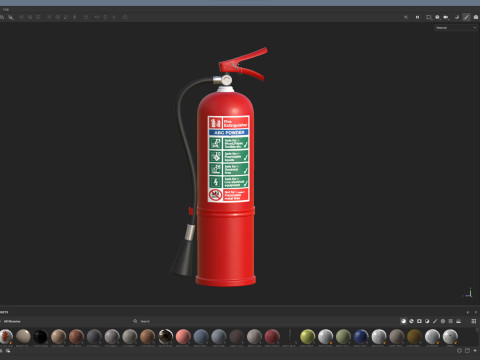Screen dimensions: 480x360
Task: Select the highlighted paint brush mode icon
Action: [466, 17]
